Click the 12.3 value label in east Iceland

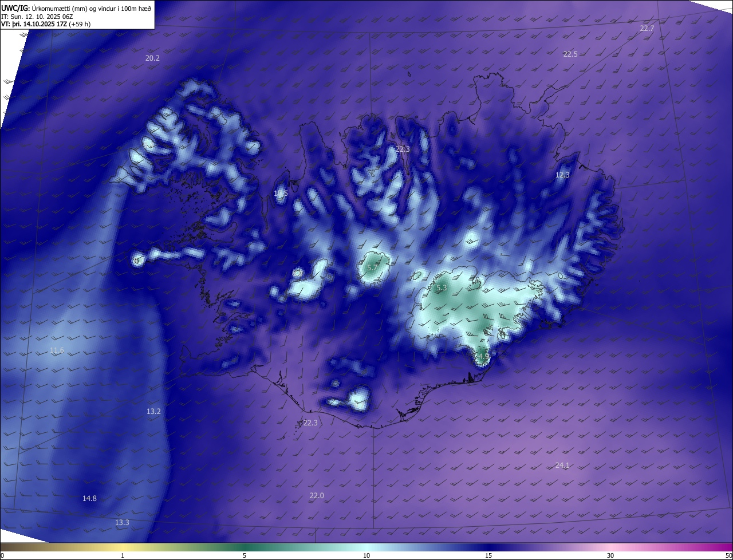(563, 175)
